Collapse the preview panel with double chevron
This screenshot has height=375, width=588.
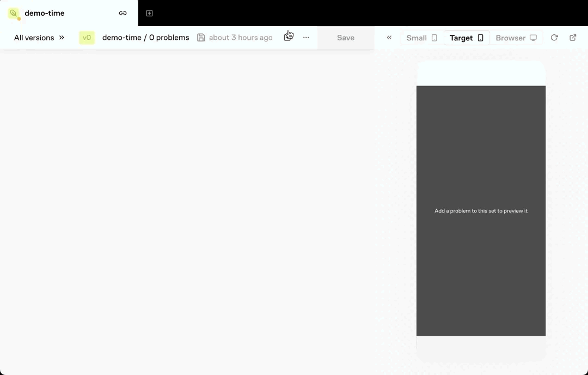pyautogui.click(x=389, y=38)
